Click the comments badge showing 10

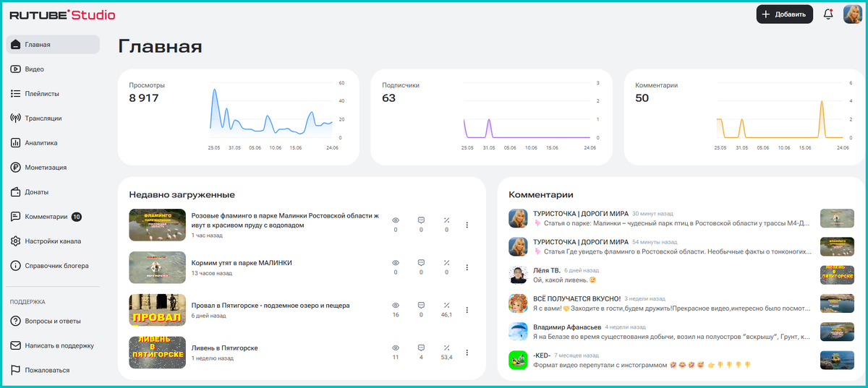pyautogui.click(x=77, y=217)
